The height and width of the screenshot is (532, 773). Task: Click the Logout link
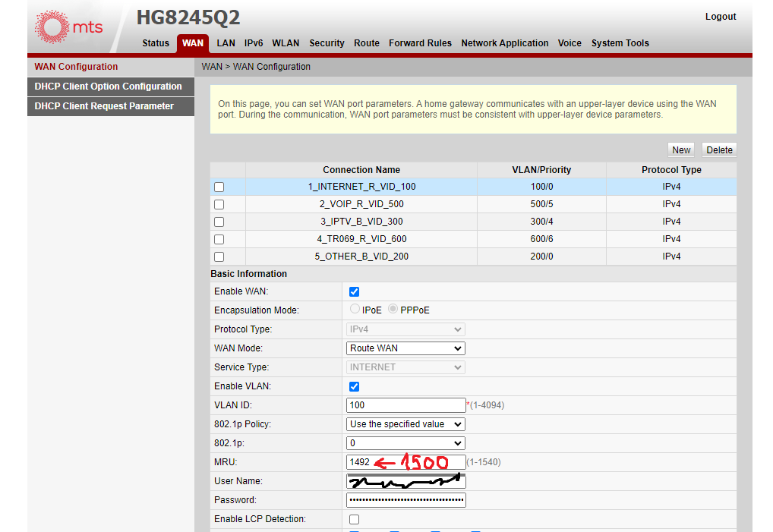(x=721, y=16)
